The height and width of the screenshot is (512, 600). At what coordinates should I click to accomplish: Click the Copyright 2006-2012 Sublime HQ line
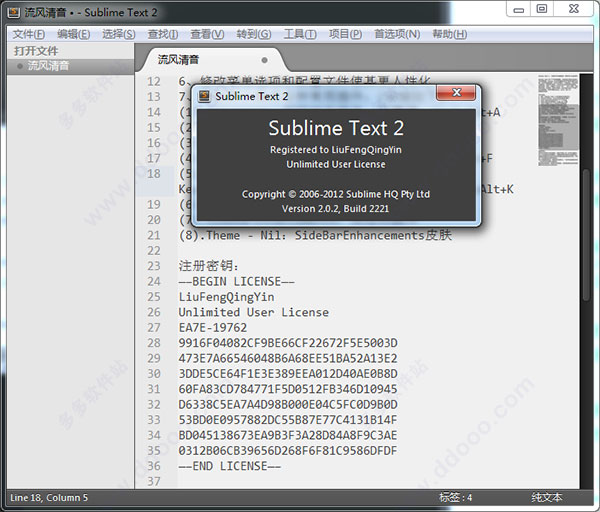click(336, 194)
